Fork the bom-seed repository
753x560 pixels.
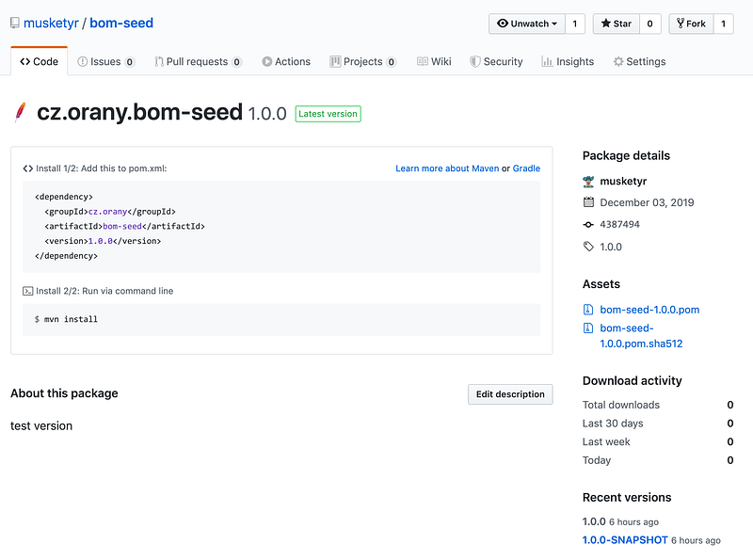pos(691,24)
